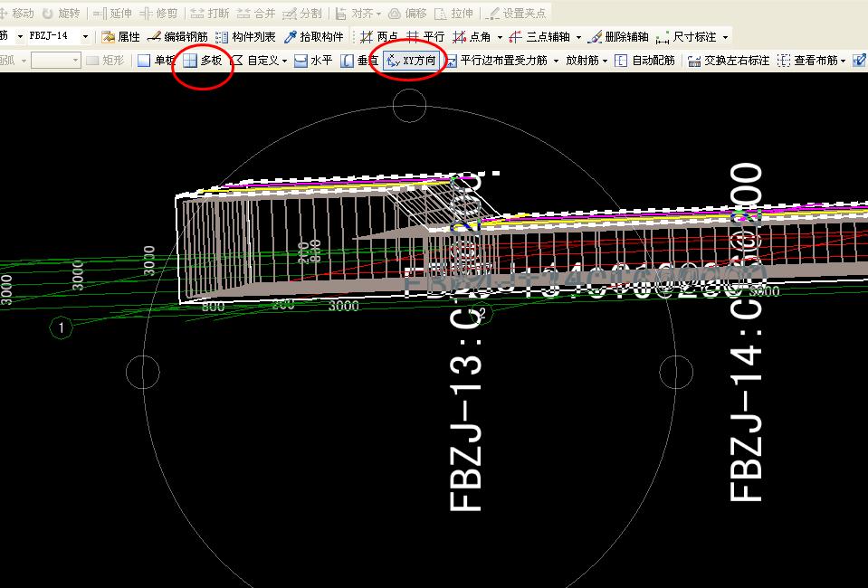
Task: Click 查看布筋 (View rebar layout)
Action: coord(807,61)
